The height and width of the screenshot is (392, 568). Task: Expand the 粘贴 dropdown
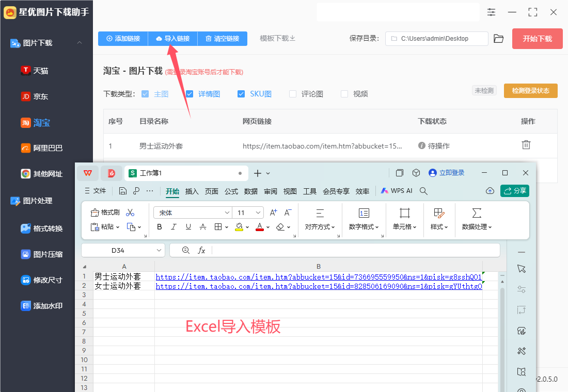click(x=117, y=227)
